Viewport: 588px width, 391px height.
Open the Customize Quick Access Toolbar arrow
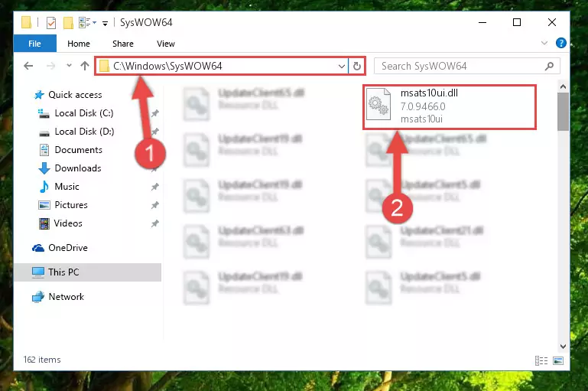[105, 24]
